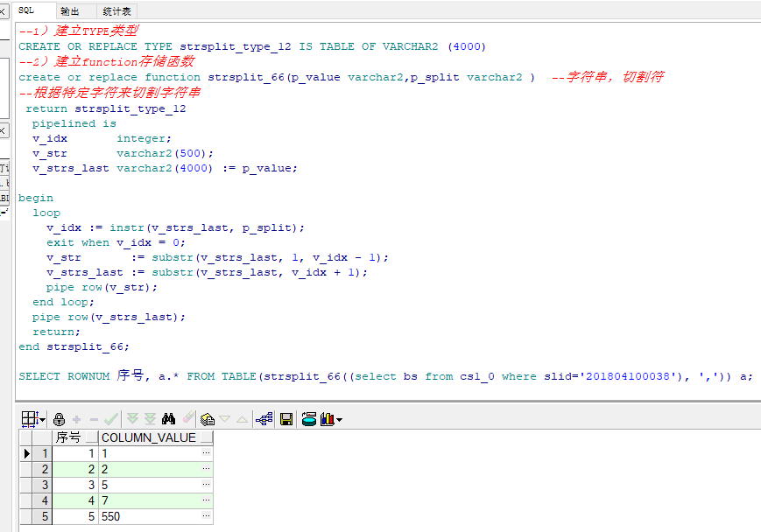Screen dimensions: 761x532
Task: Click the COLUMN_VALUE column header
Action: tap(149, 437)
